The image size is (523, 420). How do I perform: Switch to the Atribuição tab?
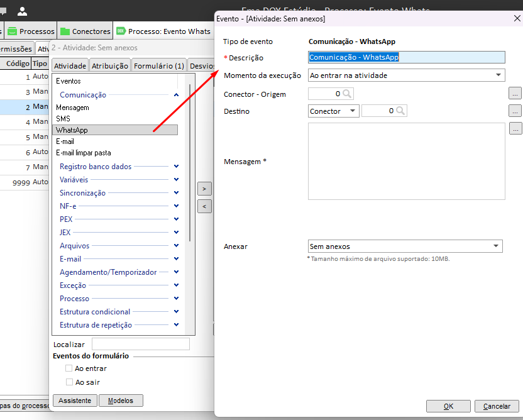click(x=110, y=66)
